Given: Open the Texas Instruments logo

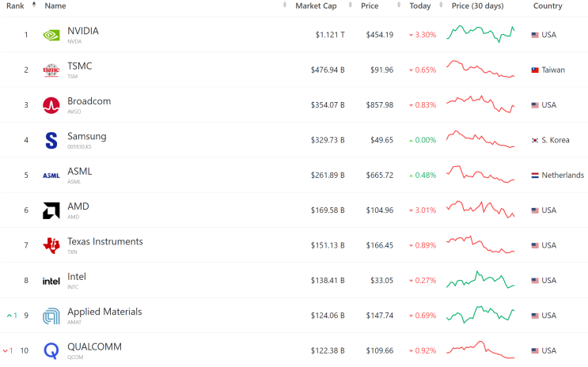Looking at the screenshot, I should click(x=51, y=245).
